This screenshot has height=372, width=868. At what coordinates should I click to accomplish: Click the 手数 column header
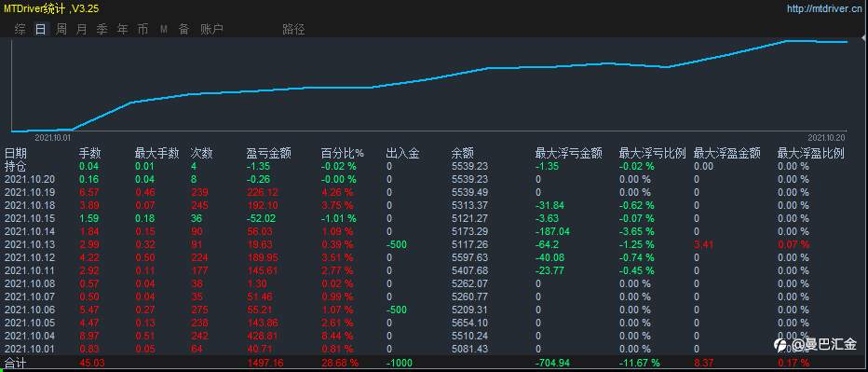(x=90, y=154)
